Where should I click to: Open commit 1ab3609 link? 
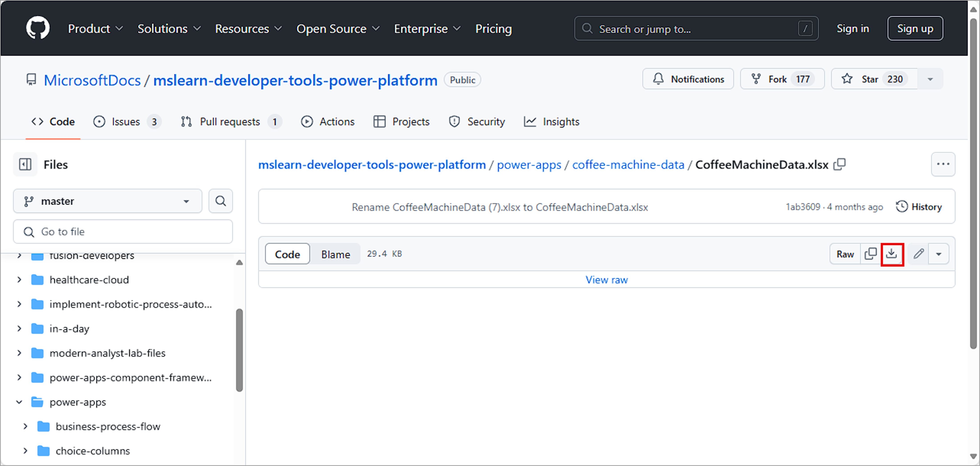click(803, 207)
